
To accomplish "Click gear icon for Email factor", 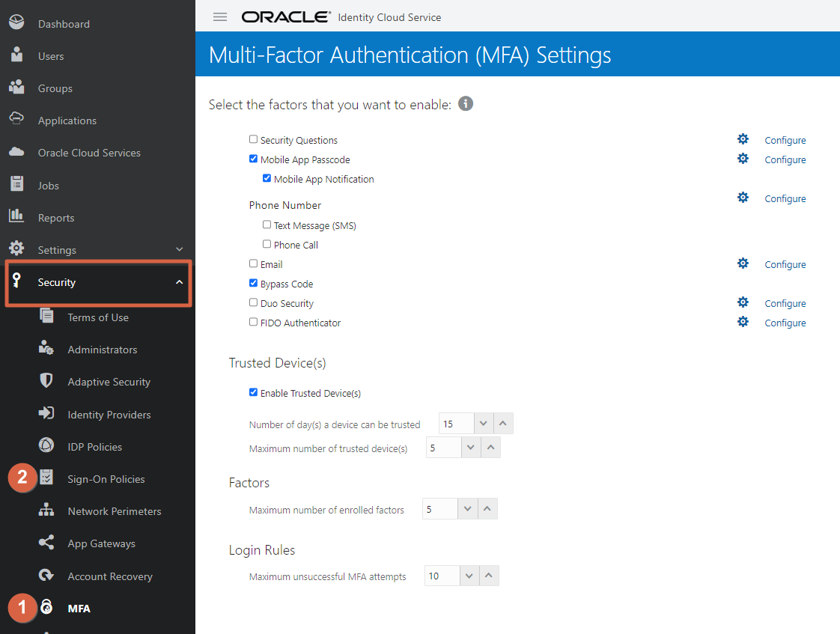I will (743, 263).
